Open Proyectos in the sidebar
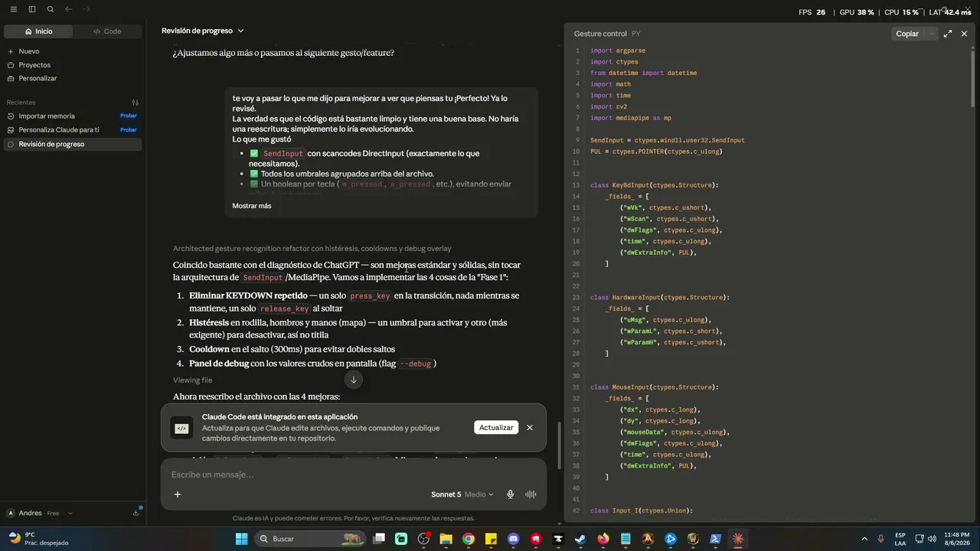The height and width of the screenshot is (551, 980). [34, 65]
